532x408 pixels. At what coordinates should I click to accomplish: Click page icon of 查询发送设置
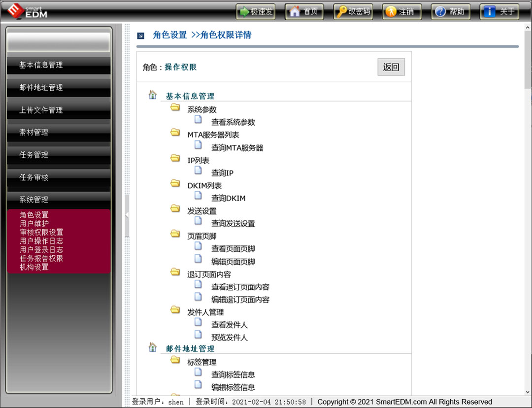198,221
